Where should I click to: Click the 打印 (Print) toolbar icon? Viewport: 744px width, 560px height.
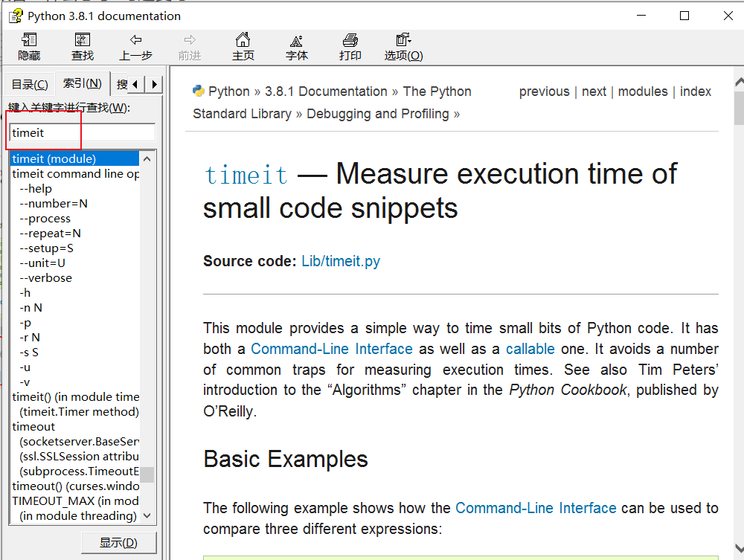click(350, 47)
